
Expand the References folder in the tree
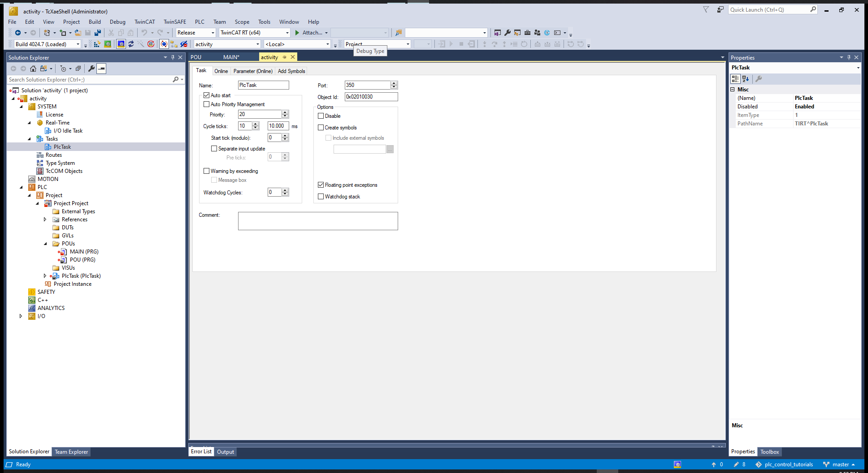(45, 219)
